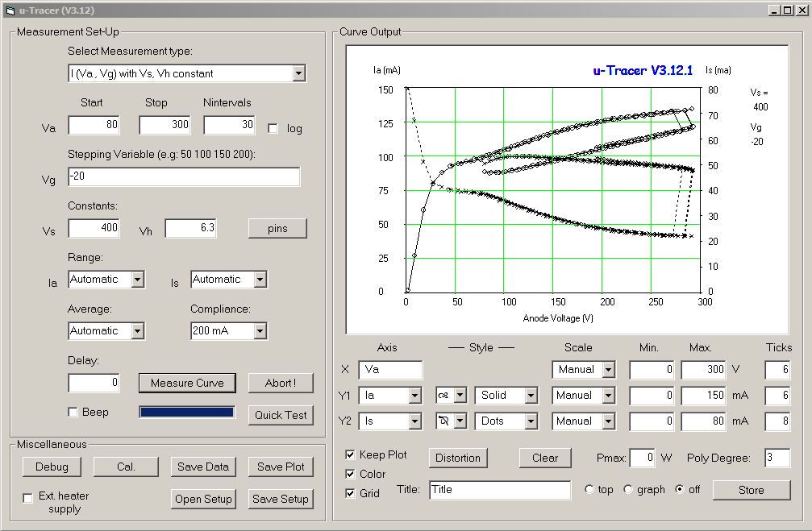Open Y1 axis variable dropdown showing Ia
This screenshot has height=531, width=812.
tap(414, 396)
